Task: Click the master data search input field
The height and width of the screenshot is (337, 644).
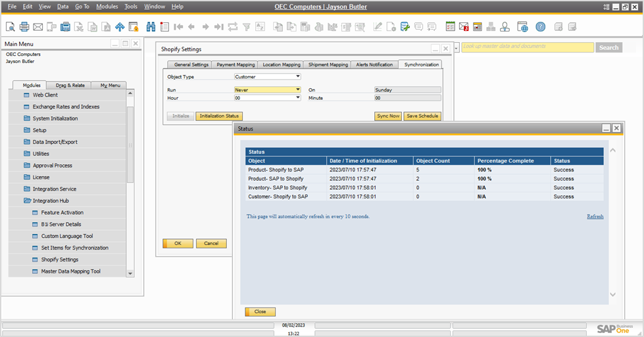Action: click(x=527, y=47)
